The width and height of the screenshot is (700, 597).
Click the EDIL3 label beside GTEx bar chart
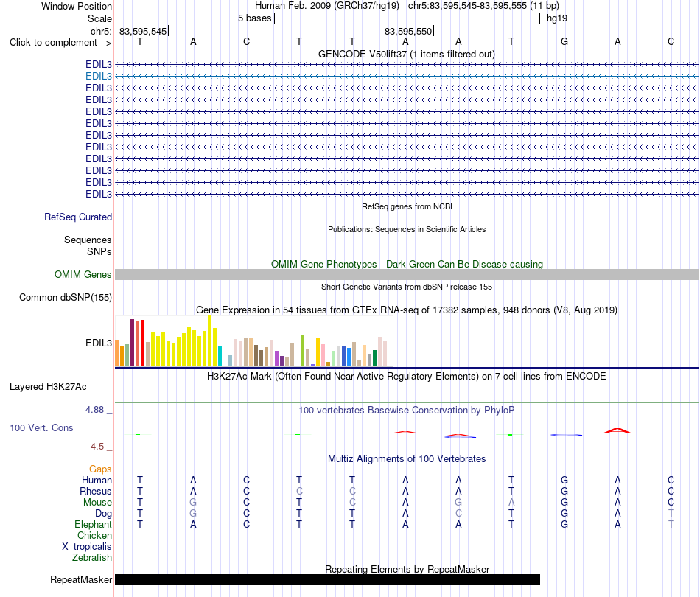[99, 343]
